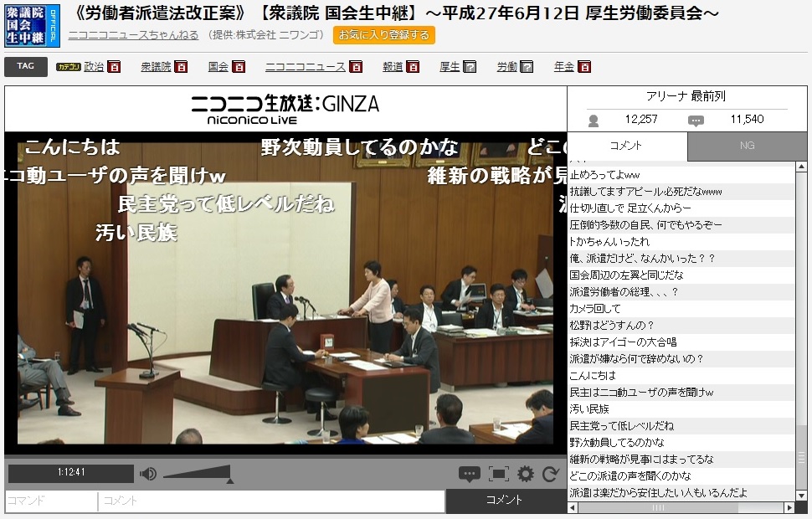
Task: Click the アリーナ 最前列 seat label
Action: pos(686,96)
